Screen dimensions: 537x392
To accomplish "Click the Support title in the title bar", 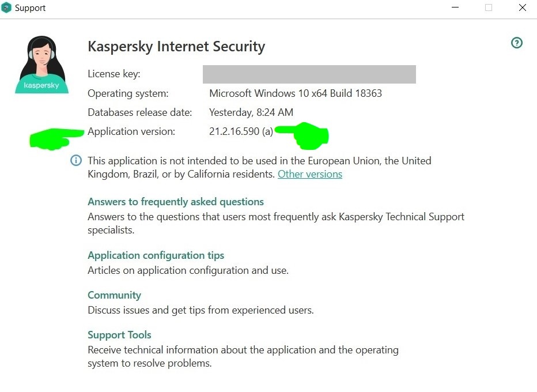I will pos(30,8).
